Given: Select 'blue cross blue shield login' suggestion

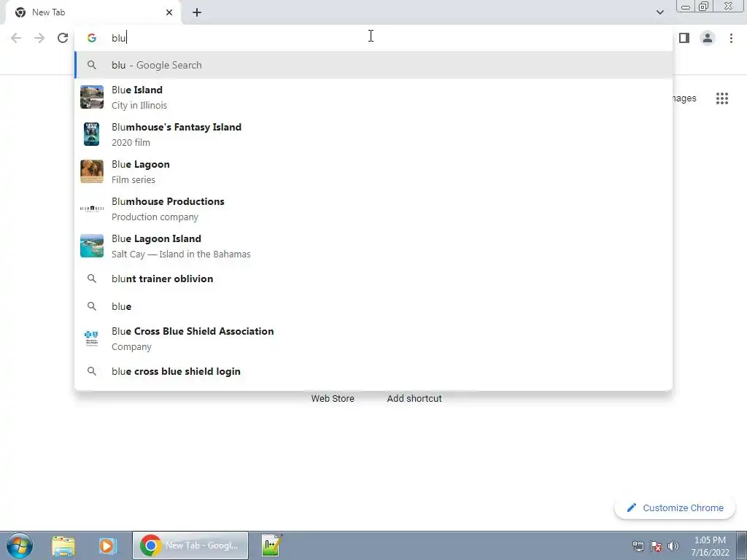Looking at the screenshot, I should click(373, 371).
